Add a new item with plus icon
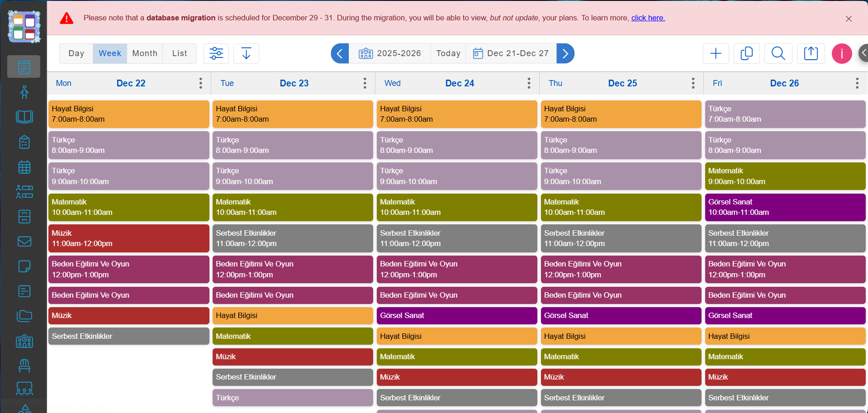Viewport: 868px width, 413px height. pos(716,53)
